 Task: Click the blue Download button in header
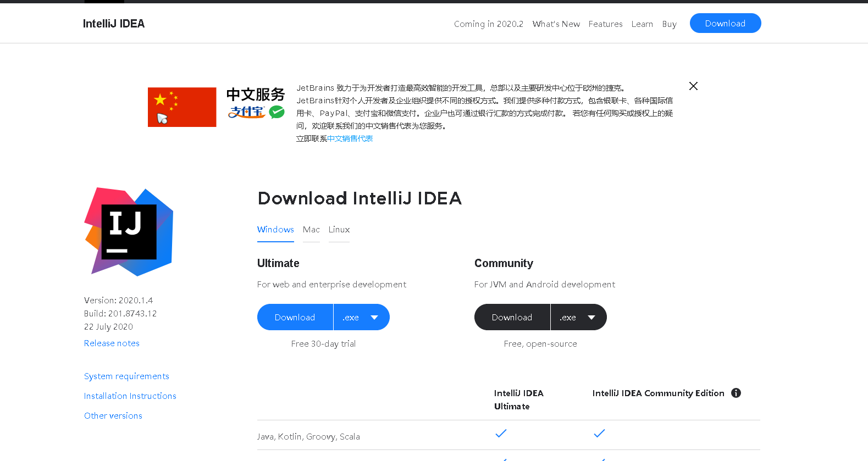click(726, 23)
